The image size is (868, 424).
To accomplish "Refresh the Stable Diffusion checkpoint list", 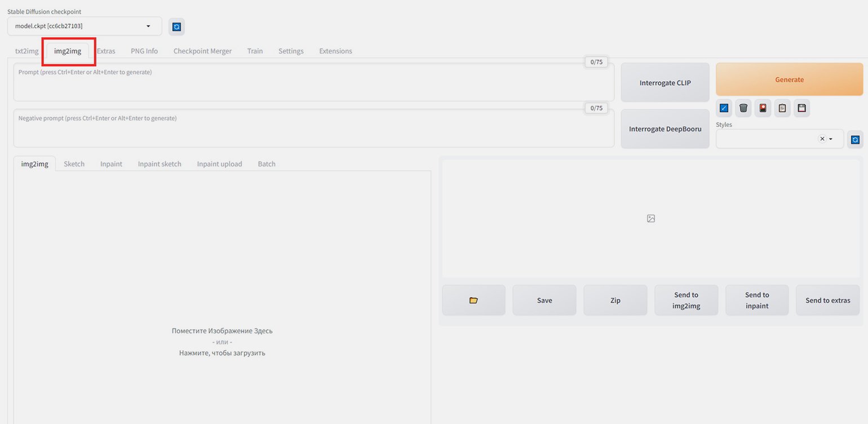I will coord(176,26).
